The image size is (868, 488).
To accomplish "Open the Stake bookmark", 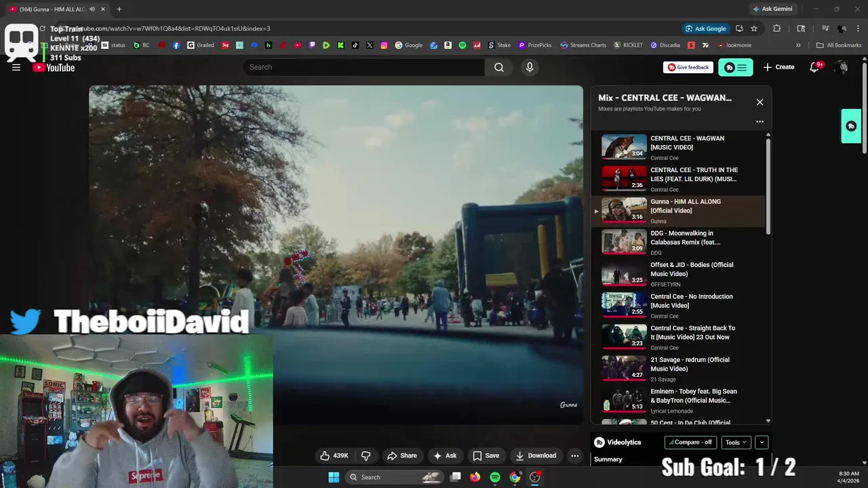I will pos(499,45).
